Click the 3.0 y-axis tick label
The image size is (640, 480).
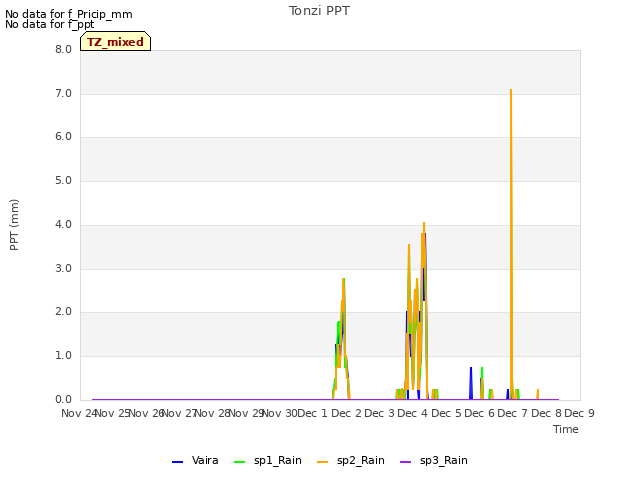pos(63,269)
